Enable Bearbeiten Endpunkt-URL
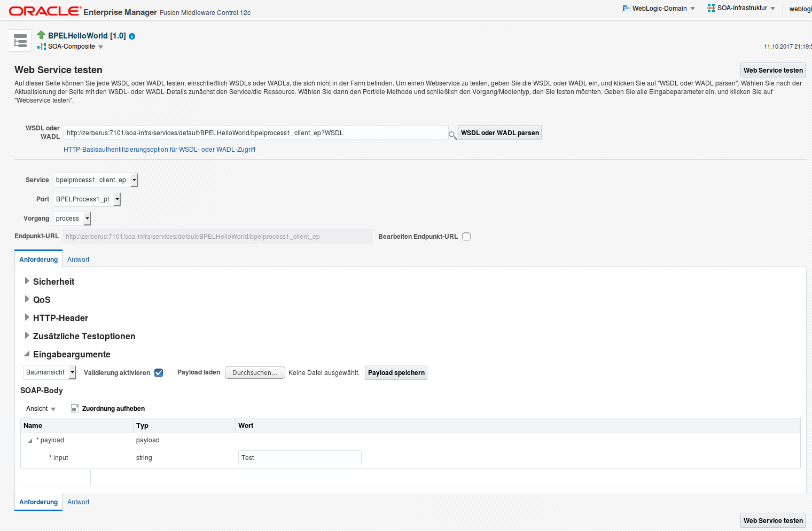The image size is (812, 531). [x=466, y=236]
